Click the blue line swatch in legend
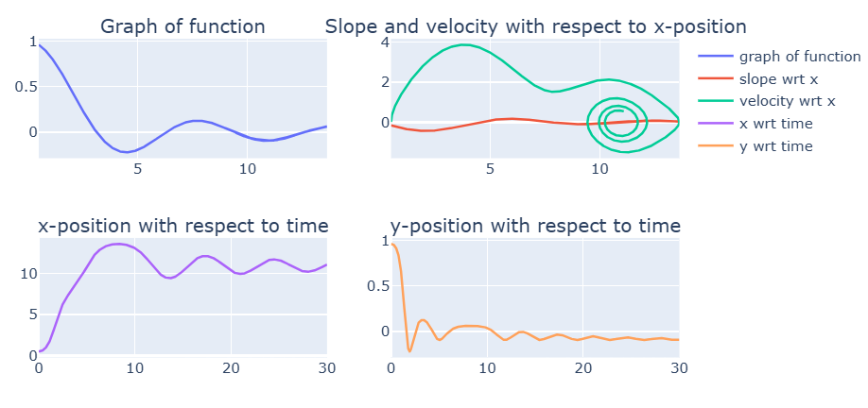Screen dimensions: 868x408 715,57
